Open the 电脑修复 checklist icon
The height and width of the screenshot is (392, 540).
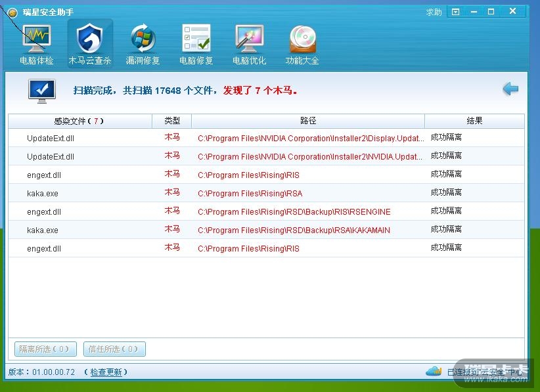tap(196, 44)
